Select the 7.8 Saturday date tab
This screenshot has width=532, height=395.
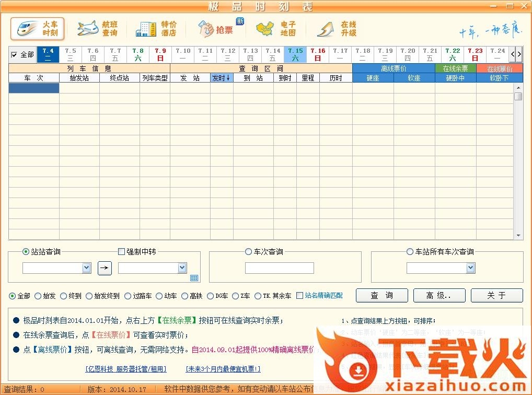[x=138, y=54]
